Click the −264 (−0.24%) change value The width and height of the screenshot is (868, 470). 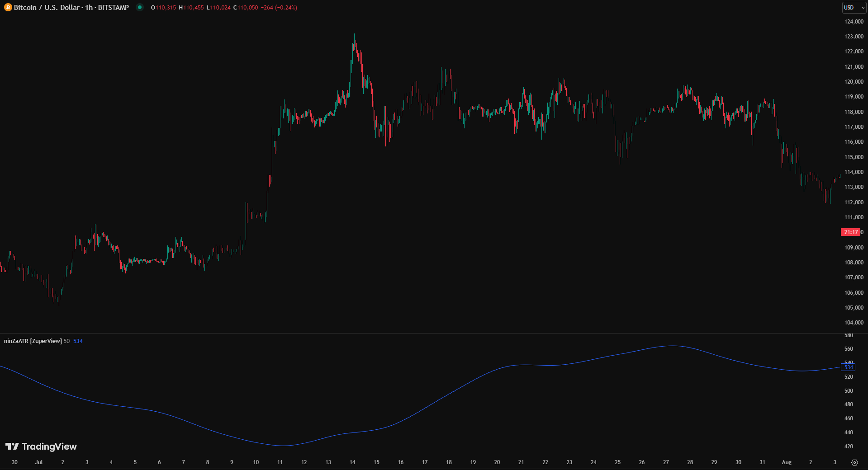point(279,8)
